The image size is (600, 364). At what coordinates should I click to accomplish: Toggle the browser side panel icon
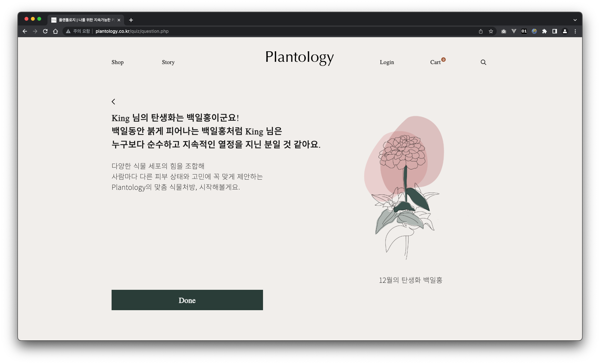tap(555, 31)
